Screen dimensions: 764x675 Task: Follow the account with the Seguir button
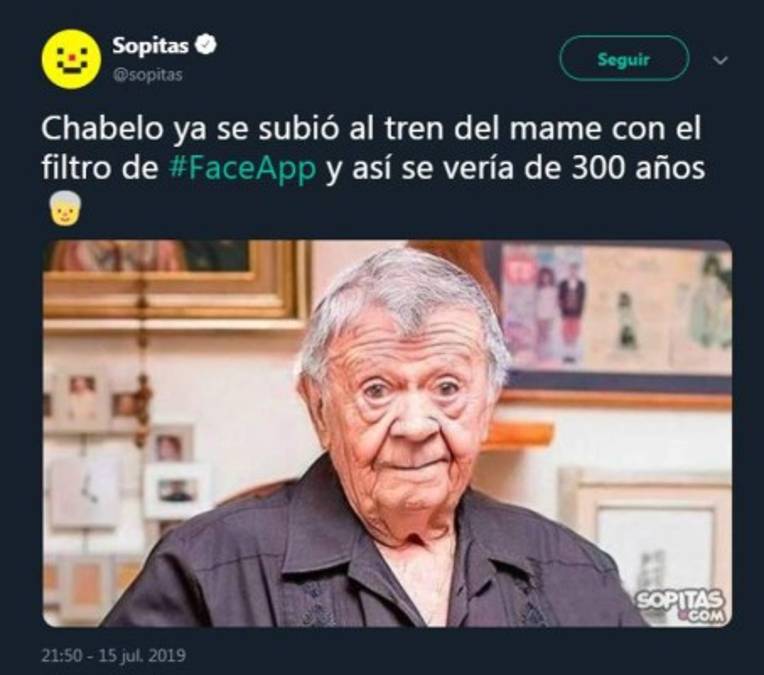point(624,59)
